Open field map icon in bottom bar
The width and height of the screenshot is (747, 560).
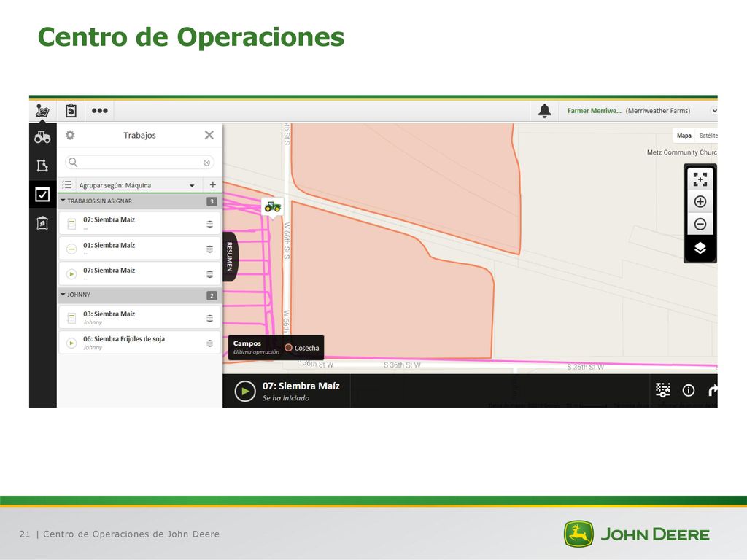[x=662, y=390]
